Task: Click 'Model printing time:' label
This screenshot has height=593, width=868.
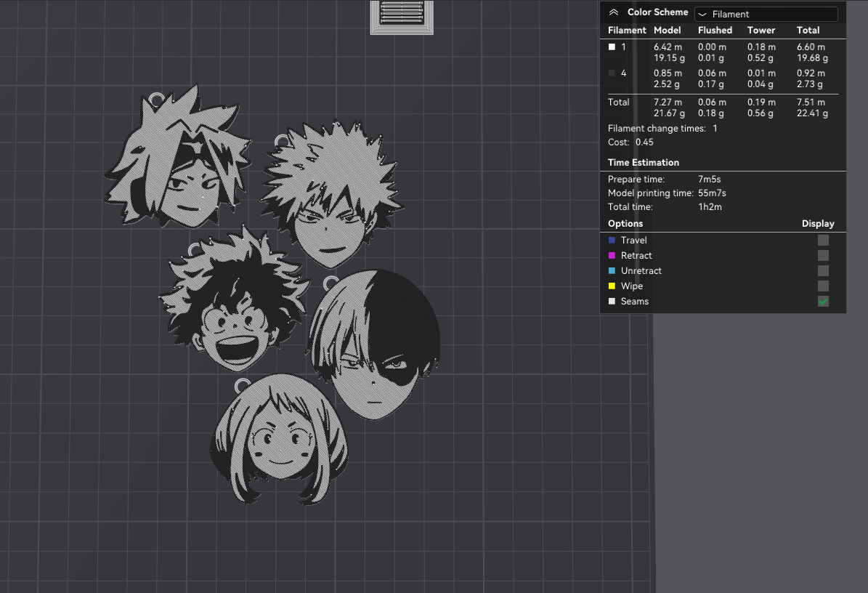Action: pyautogui.click(x=650, y=193)
